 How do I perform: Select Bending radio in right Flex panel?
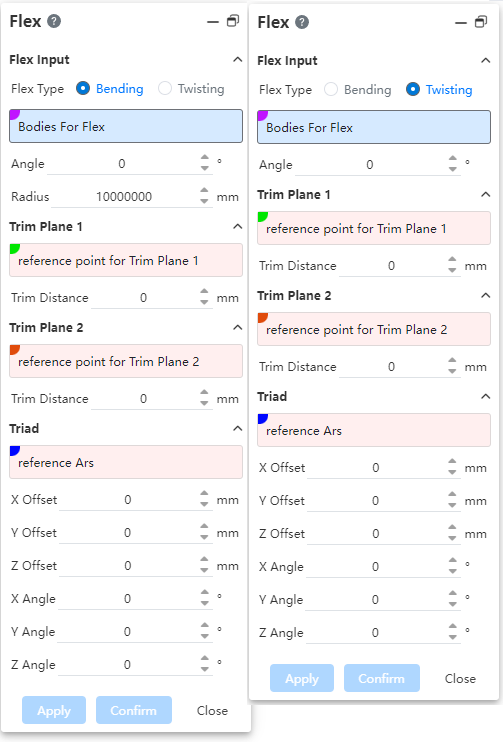point(331,89)
